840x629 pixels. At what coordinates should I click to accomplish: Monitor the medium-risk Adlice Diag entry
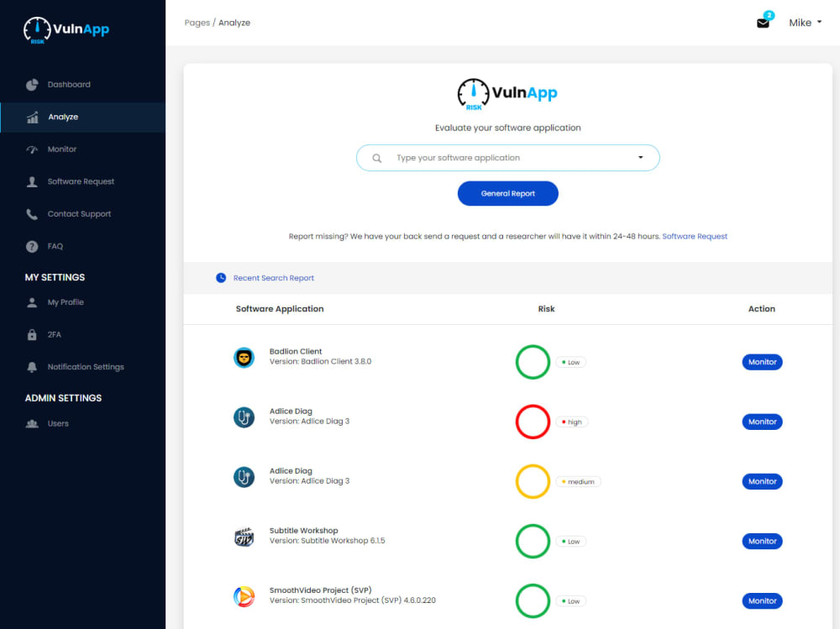coord(762,482)
